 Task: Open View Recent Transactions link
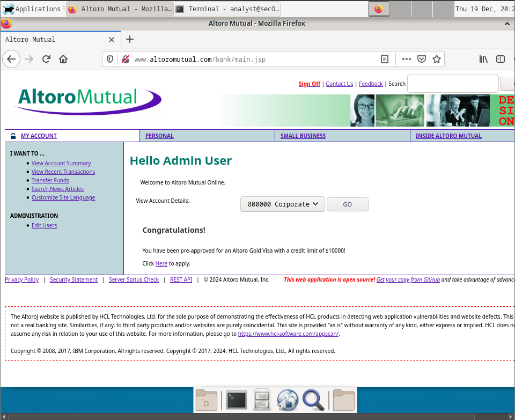coord(63,172)
